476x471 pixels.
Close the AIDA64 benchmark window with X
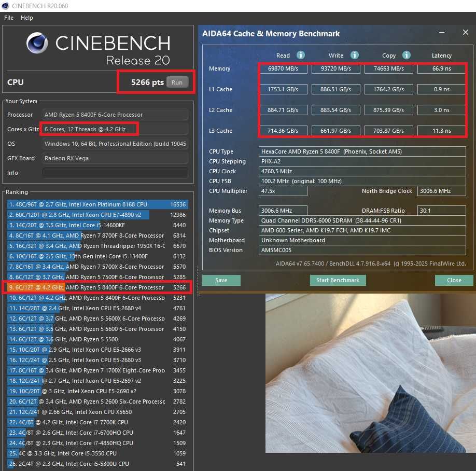coord(465,32)
